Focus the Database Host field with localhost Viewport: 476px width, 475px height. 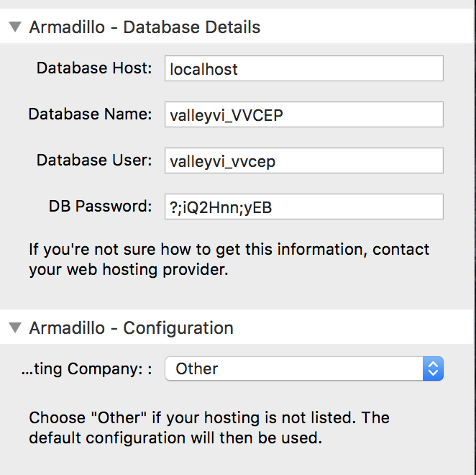pos(304,68)
